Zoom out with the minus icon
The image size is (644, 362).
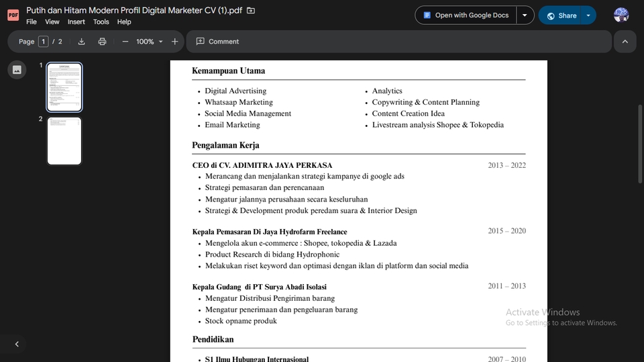coord(125,42)
